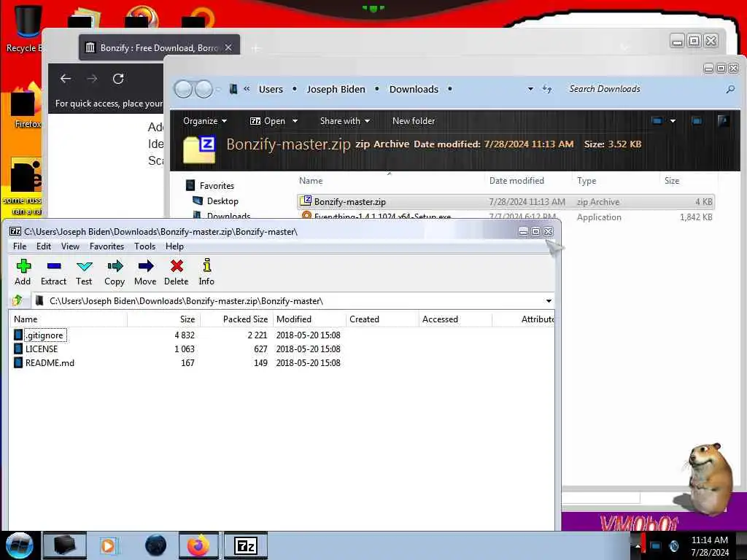The width and height of the screenshot is (747, 560).
Task: Sort 7-Zip list by Packed Size column
Action: (237, 319)
